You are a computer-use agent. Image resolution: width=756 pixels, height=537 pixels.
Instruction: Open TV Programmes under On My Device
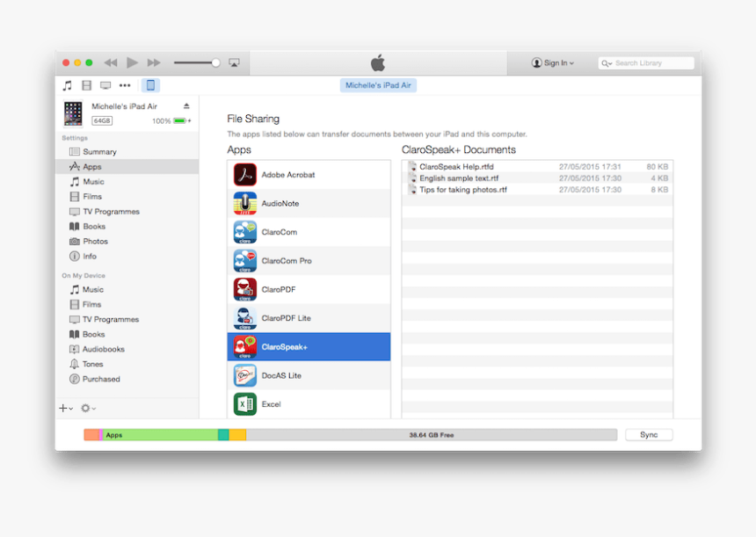point(127,320)
